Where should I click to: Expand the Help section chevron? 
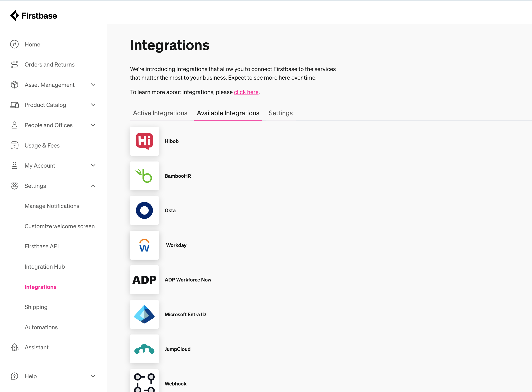(93, 376)
